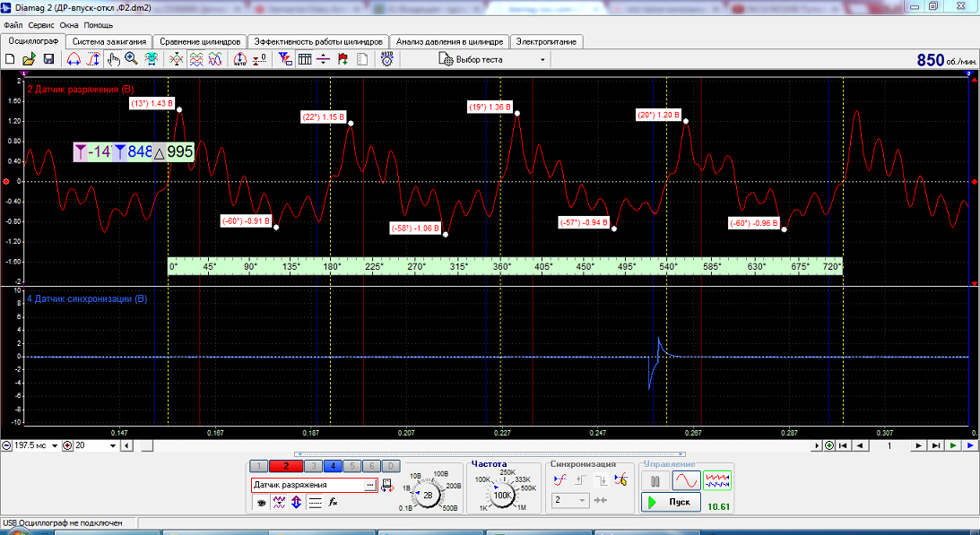Image resolution: width=980 pixels, height=535 pixels.
Task: Activate the hand pan tool
Action: point(113,59)
